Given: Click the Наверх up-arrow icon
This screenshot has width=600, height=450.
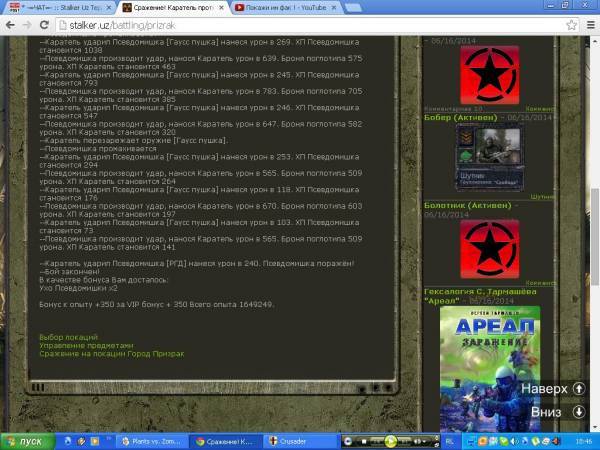Looking at the screenshot, I should pos(579,388).
